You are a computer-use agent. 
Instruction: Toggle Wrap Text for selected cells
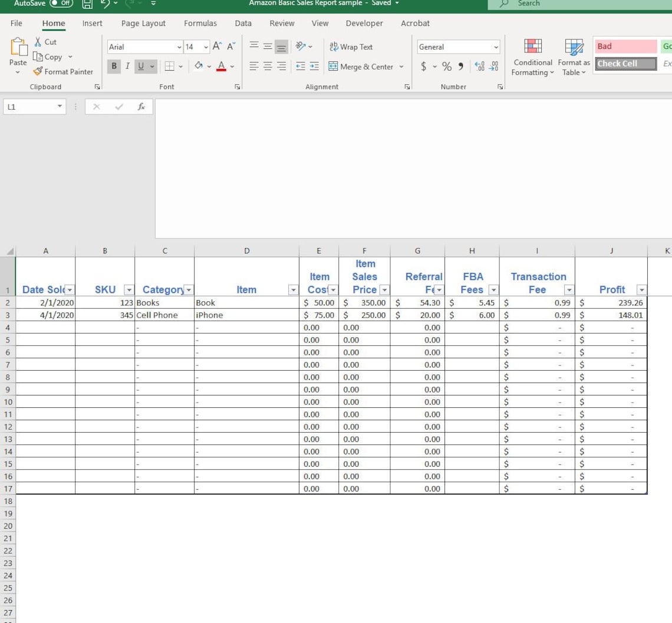[353, 47]
